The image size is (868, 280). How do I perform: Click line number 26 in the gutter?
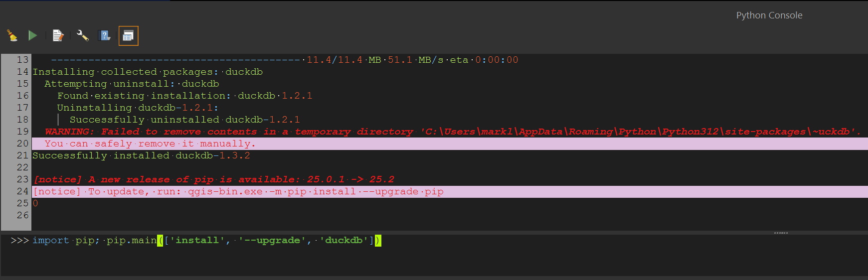coord(22,215)
